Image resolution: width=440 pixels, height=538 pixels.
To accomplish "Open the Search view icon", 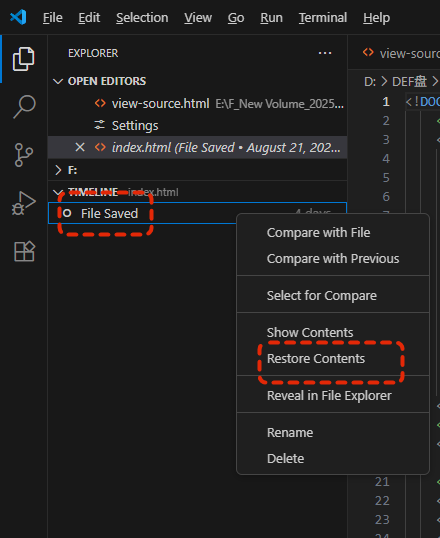I will tap(24, 107).
